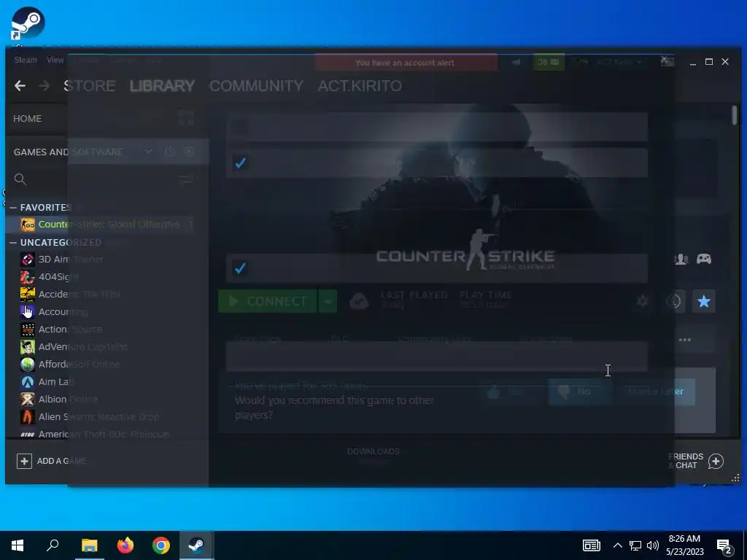Open the Steam menu
The width and height of the screenshot is (747, 560).
26,60
